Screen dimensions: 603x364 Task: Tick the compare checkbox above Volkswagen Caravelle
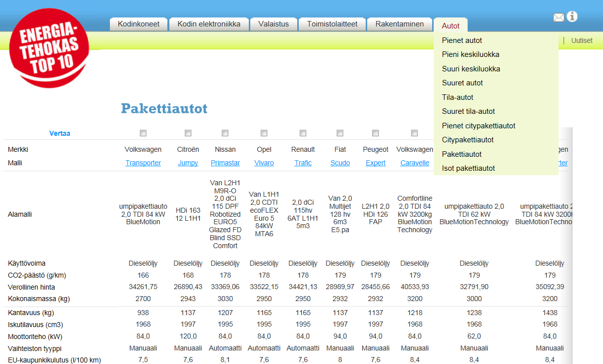pyautogui.click(x=415, y=133)
